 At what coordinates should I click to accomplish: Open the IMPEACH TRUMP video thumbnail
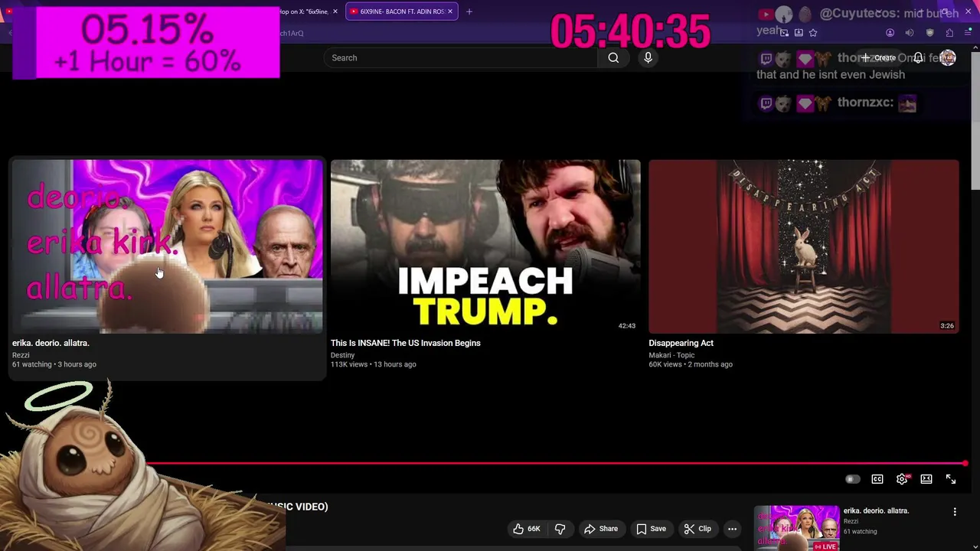(485, 246)
